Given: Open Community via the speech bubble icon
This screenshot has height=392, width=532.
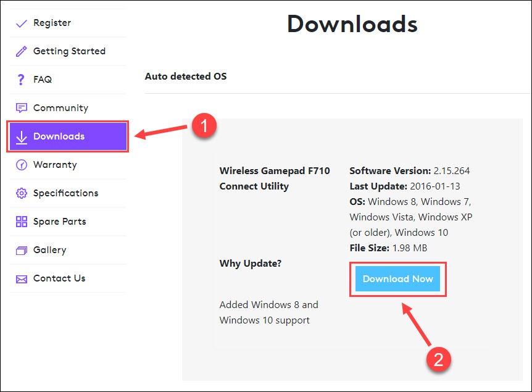Looking at the screenshot, I should [22, 107].
